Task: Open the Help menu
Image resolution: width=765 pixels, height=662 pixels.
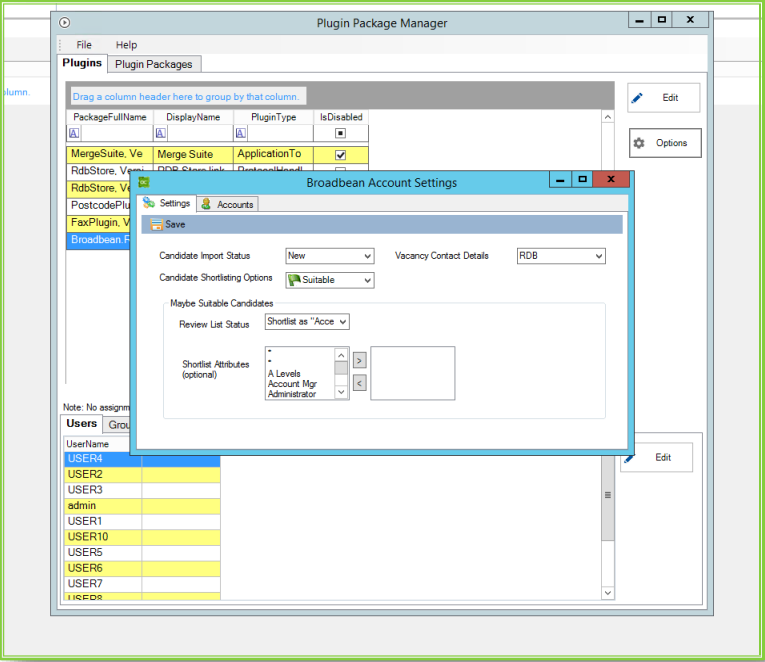Action: pos(126,45)
